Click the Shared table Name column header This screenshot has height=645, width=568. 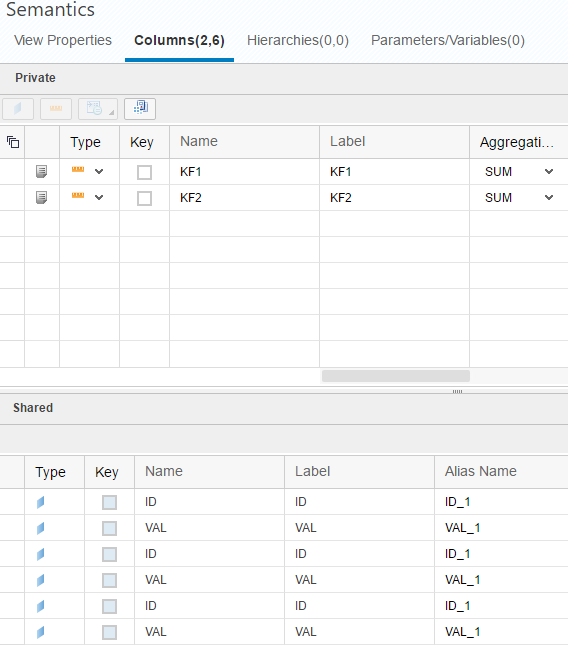click(x=209, y=471)
